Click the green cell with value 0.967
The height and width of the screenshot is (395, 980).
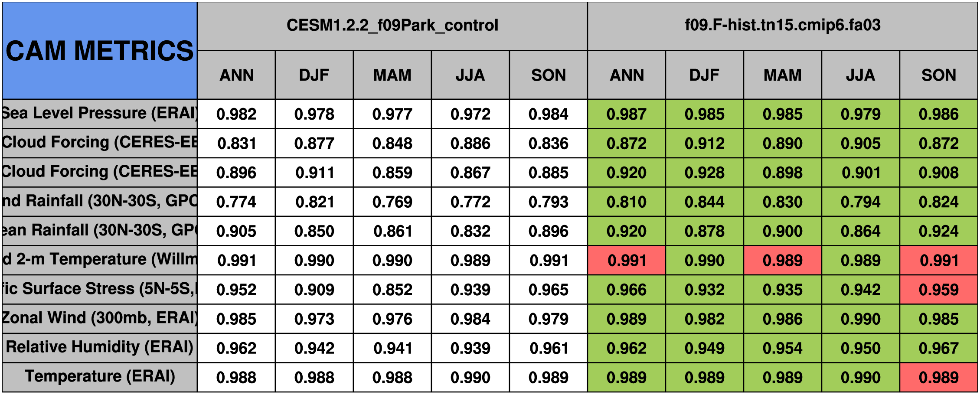tap(938, 348)
